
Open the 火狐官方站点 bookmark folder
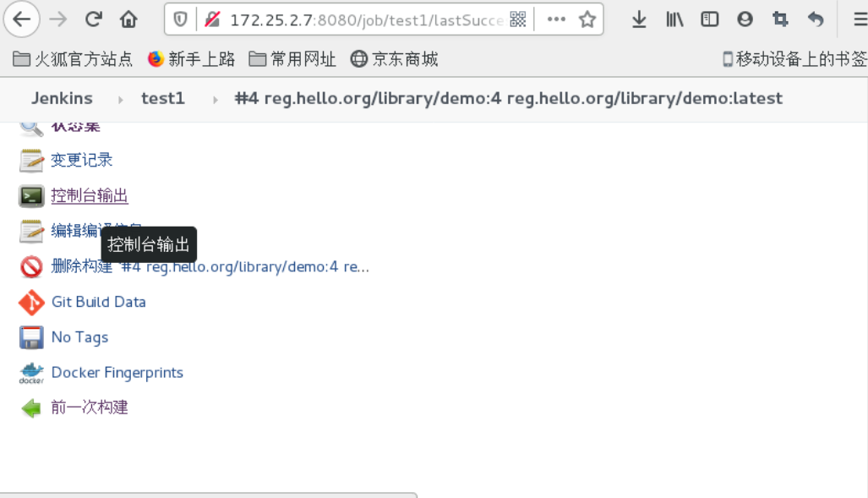[73, 58]
